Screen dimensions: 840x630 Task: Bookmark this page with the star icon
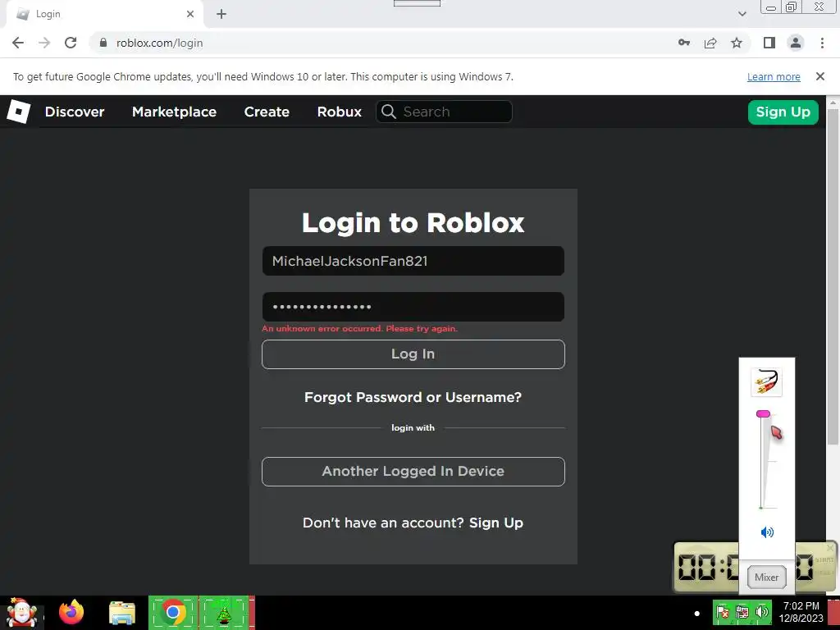(737, 43)
